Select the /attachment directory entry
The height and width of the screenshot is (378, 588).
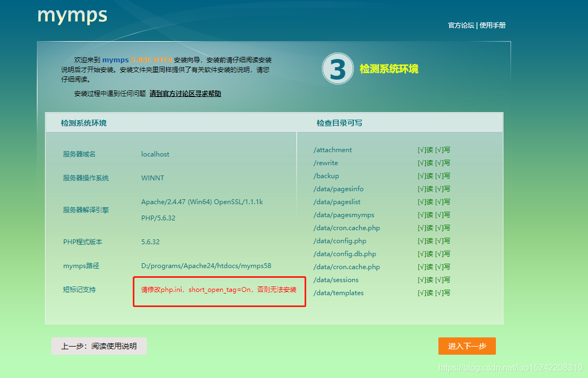click(x=333, y=150)
